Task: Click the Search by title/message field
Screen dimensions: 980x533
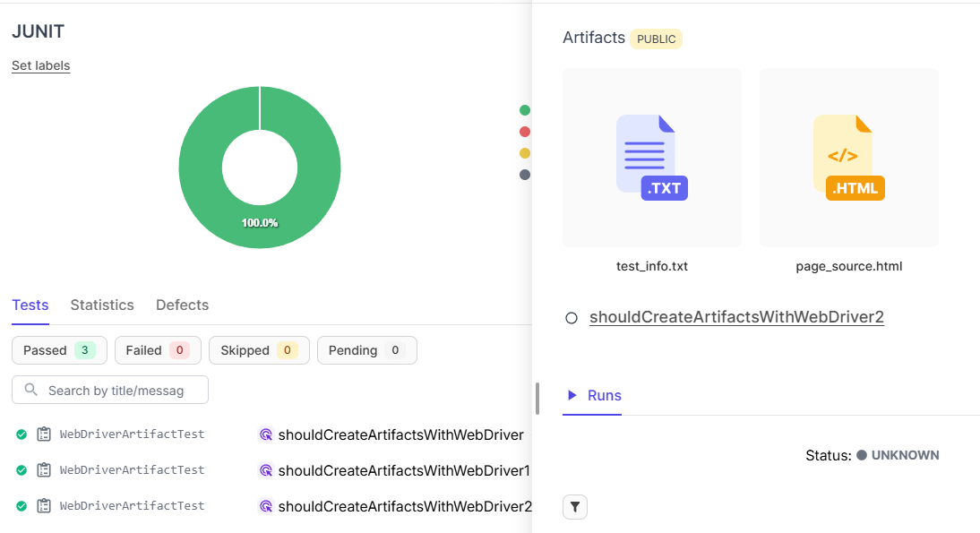Action: point(116,391)
